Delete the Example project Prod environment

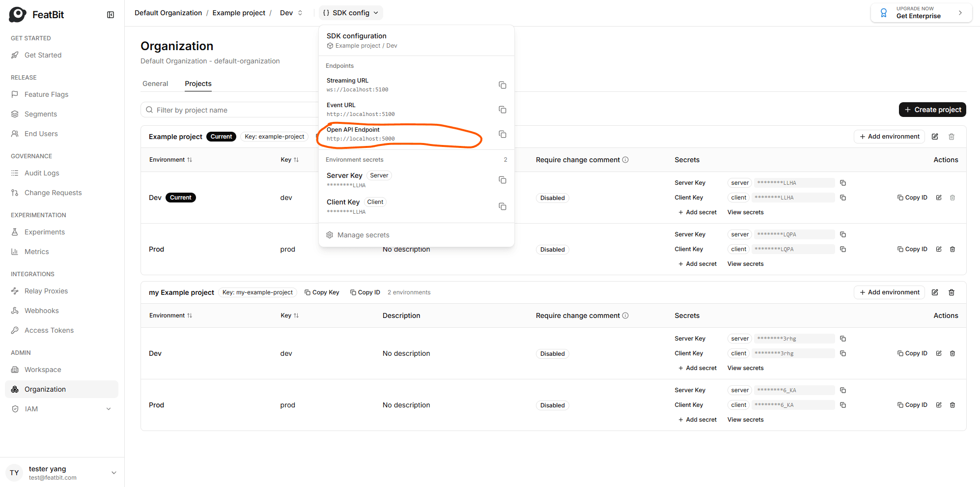click(x=952, y=249)
